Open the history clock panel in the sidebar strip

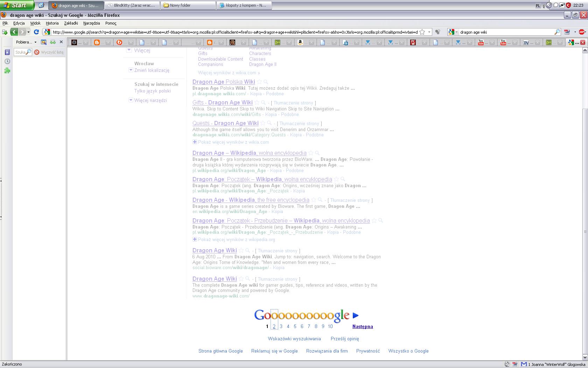click(7, 61)
